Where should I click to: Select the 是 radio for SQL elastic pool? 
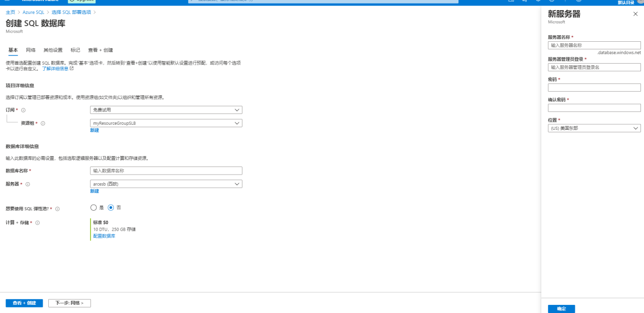tap(93, 208)
